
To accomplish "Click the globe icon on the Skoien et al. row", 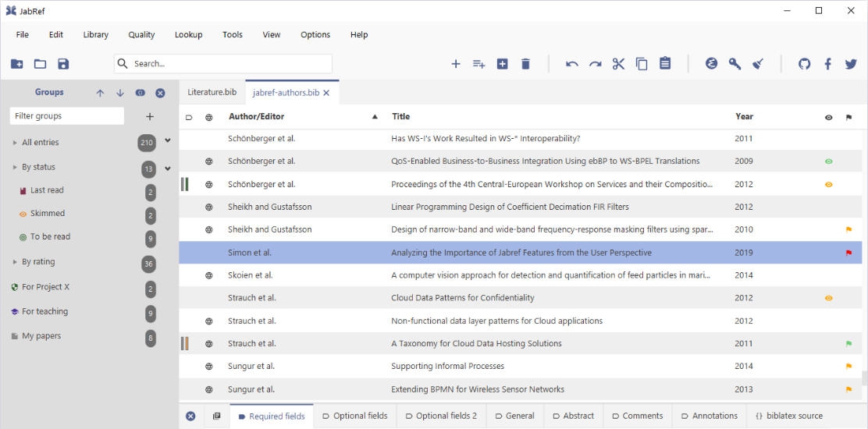I will 208,275.
